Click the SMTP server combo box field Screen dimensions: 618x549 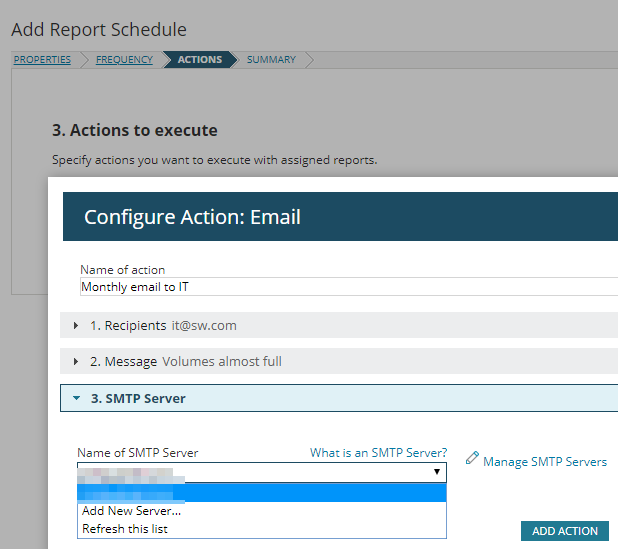[262, 472]
